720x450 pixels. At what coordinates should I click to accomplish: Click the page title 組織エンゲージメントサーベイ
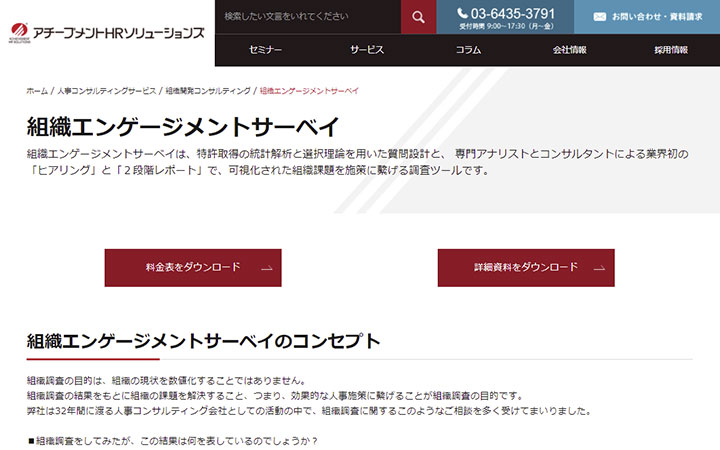[x=183, y=127]
